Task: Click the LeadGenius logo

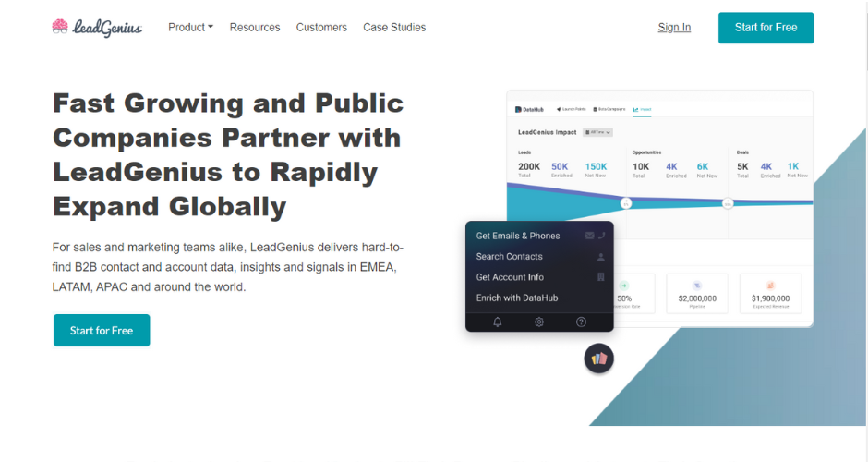Action: [x=97, y=27]
